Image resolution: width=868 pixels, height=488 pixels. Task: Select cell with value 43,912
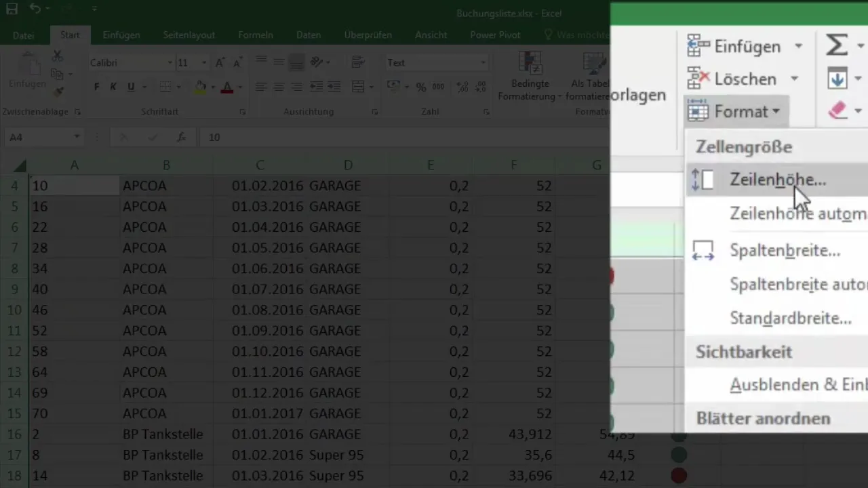pos(513,434)
